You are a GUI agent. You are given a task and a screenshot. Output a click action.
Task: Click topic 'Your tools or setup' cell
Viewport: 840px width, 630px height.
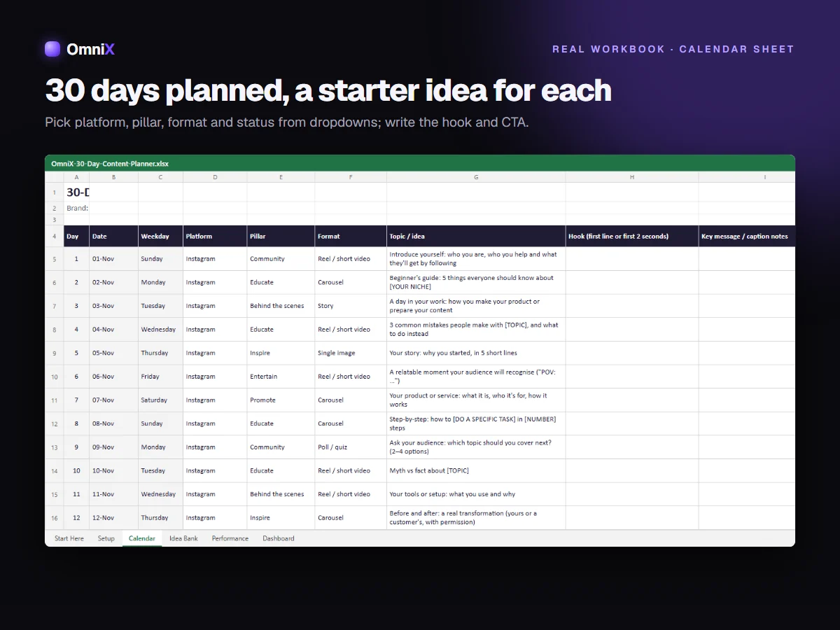pos(476,494)
